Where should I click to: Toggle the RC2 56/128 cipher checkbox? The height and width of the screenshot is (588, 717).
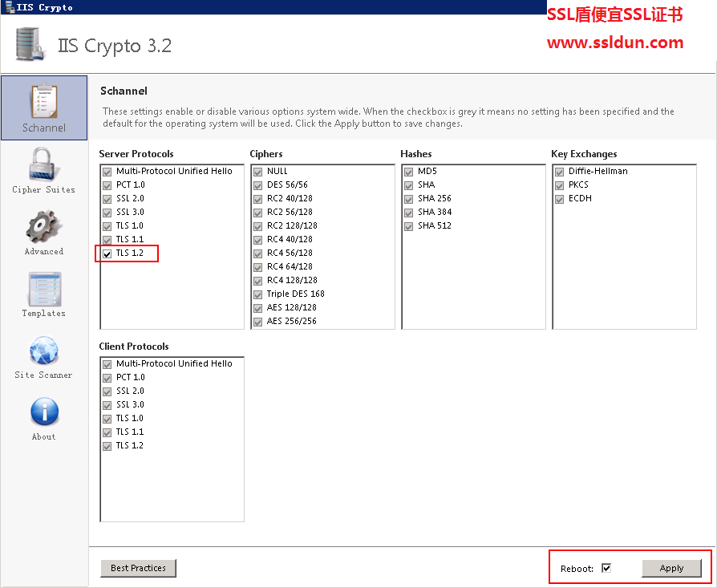(258, 213)
